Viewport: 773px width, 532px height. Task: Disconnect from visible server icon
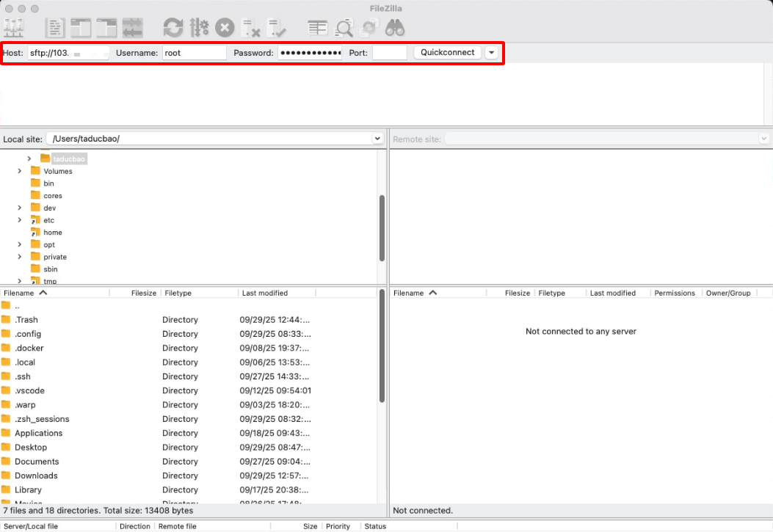pos(250,28)
